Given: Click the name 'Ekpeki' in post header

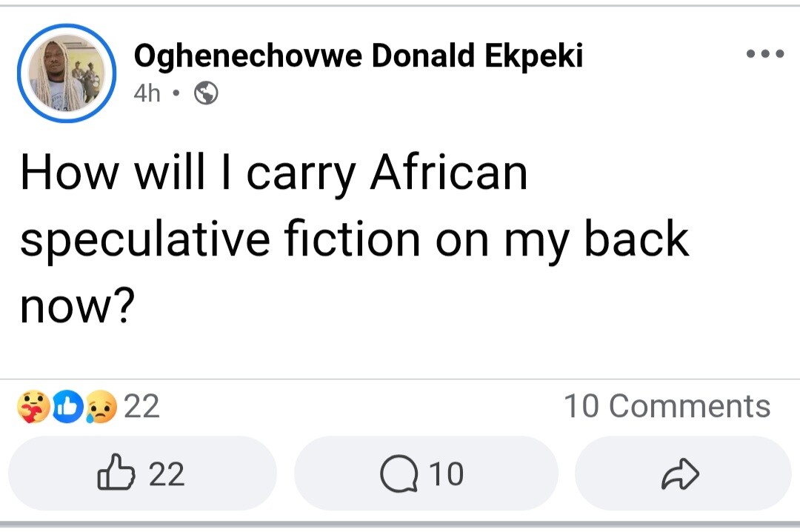Looking at the screenshot, I should coord(533,56).
